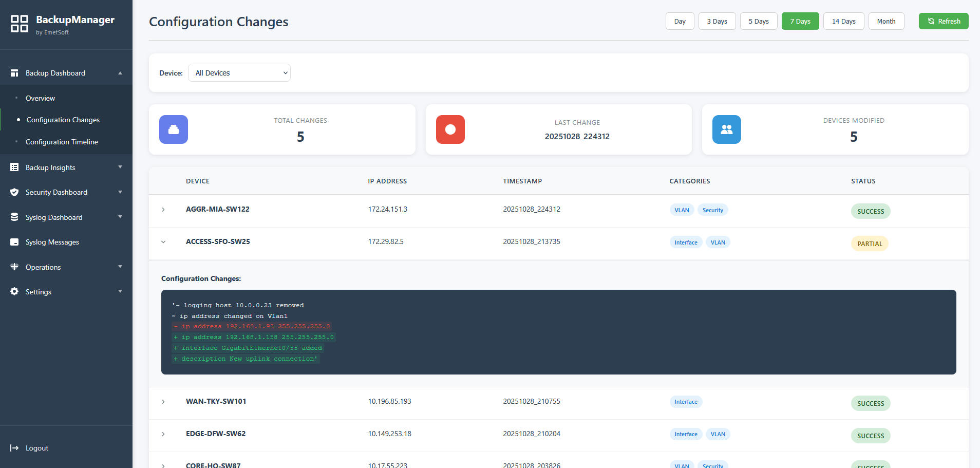Open the Syslog Dashboard layers icon
The image size is (980, 468).
(x=14, y=217)
